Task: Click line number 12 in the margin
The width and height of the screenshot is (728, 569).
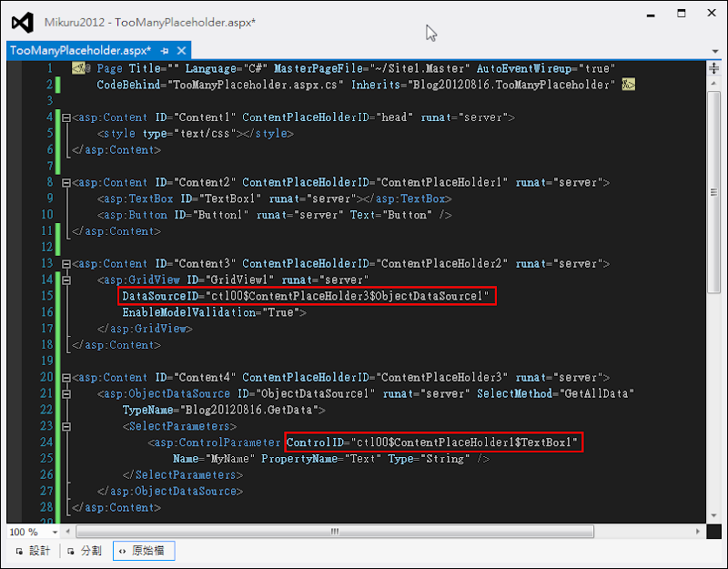Action: tap(47, 247)
